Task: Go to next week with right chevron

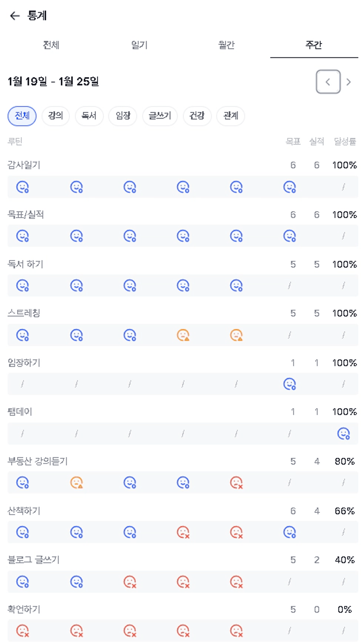Action: click(x=349, y=82)
